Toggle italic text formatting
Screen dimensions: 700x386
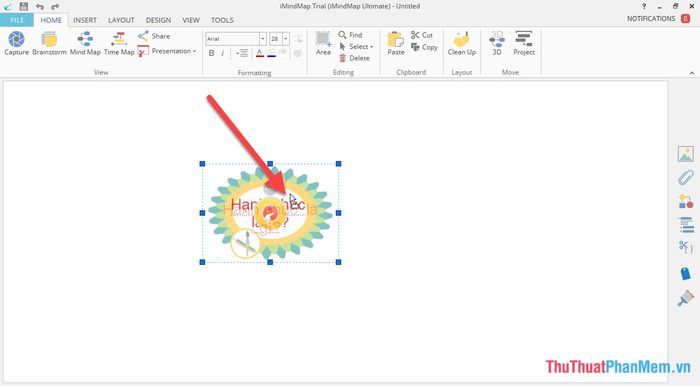pyautogui.click(x=223, y=53)
